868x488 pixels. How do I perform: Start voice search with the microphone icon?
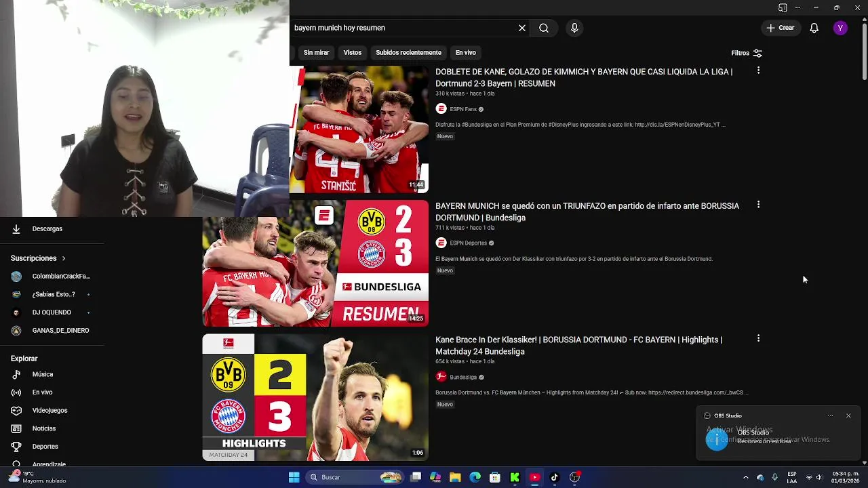[574, 28]
